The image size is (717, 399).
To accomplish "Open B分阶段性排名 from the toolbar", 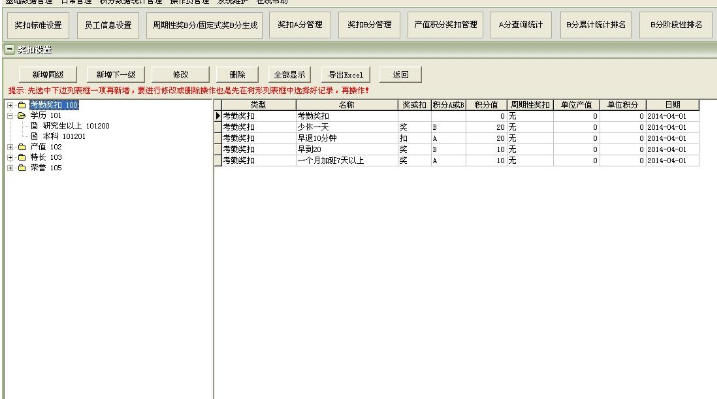I will pyautogui.click(x=676, y=25).
